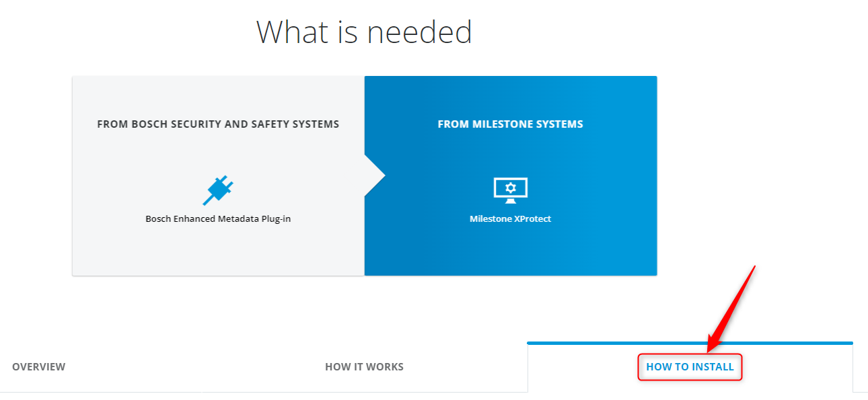868x400 pixels.
Task: Click the Milestone XProtect monitor gear icon
Action: [510, 191]
